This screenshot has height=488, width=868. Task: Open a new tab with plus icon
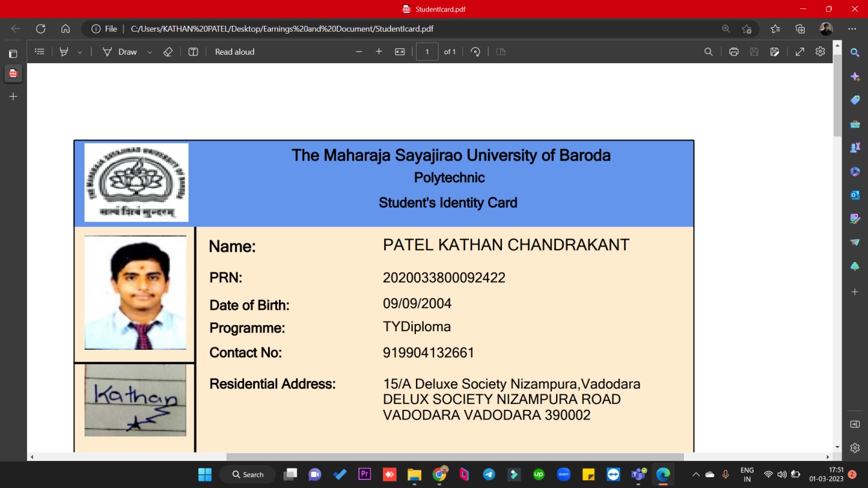point(13,96)
